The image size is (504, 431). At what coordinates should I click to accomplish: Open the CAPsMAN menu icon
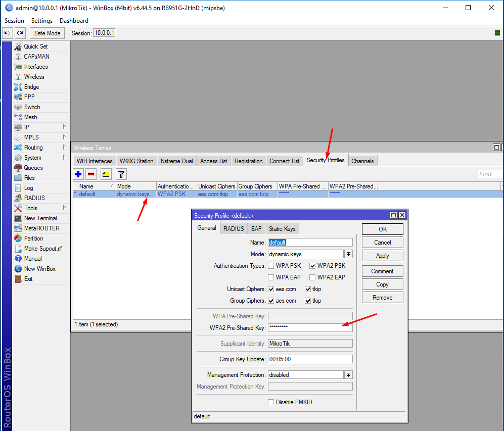[18, 57]
